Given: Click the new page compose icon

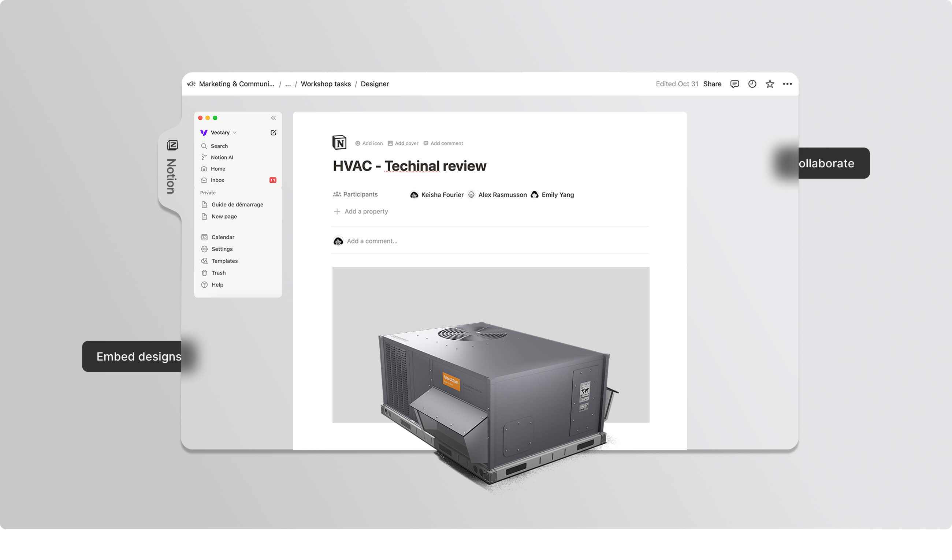Looking at the screenshot, I should [273, 132].
